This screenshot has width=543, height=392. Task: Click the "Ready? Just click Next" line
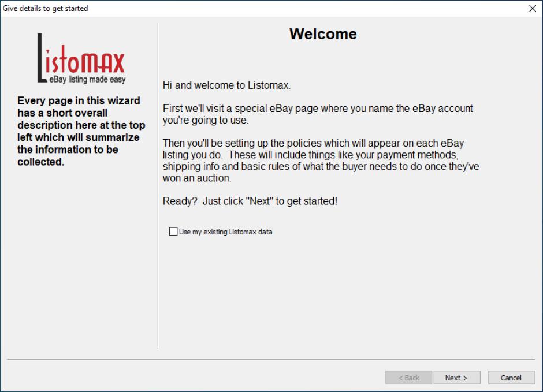250,201
